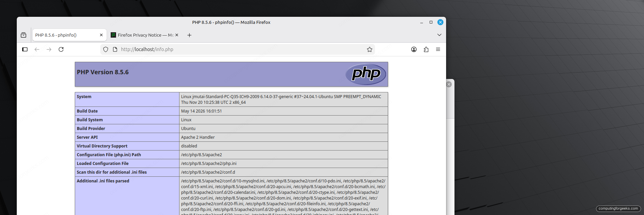644x215 pixels.
Task: Maximize the Firefox window
Action: (x=431, y=22)
